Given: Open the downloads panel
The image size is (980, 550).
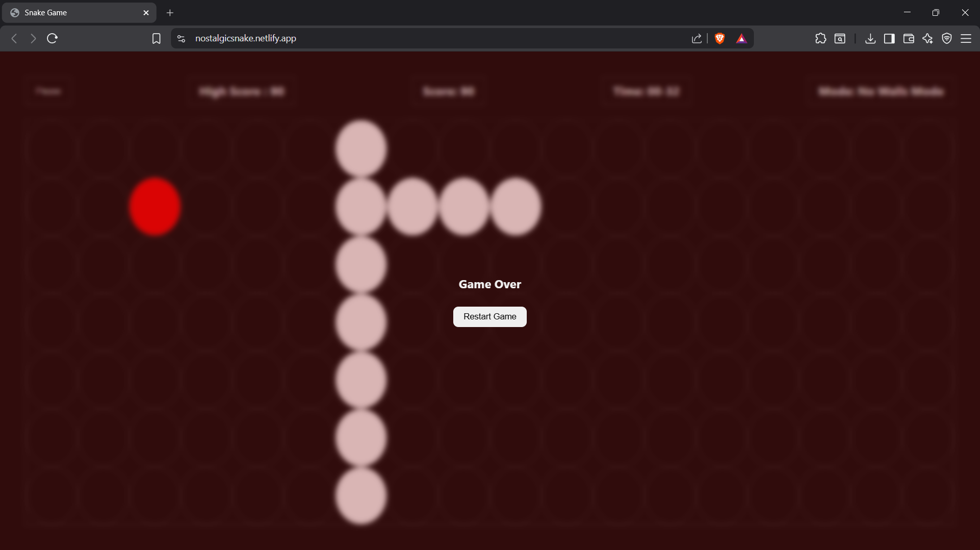Looking at the screenshot, I should (x=870, y=38).
